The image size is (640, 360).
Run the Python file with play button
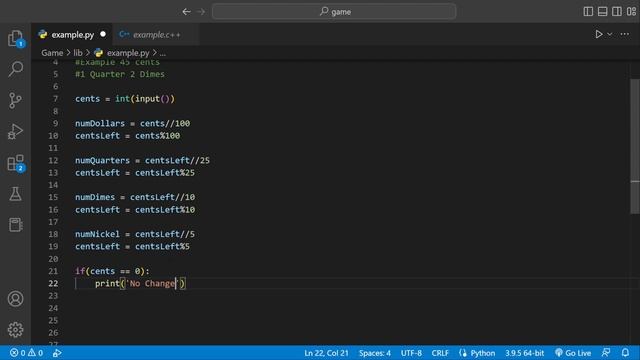point(598,34)
